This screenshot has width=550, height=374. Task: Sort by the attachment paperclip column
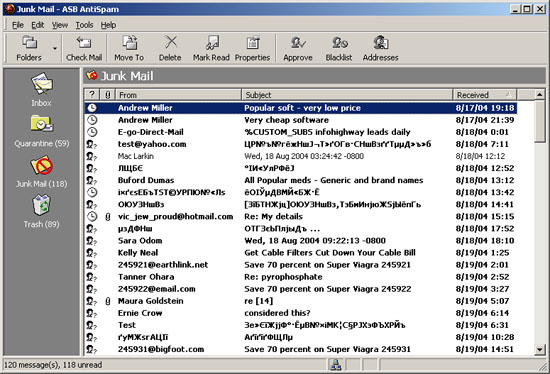click(x=108, y=95)
